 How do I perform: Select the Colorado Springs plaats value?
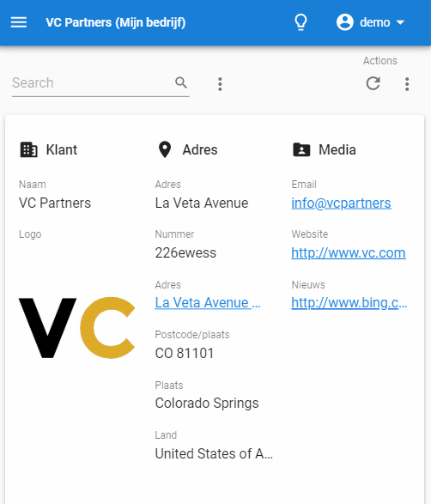207,403
